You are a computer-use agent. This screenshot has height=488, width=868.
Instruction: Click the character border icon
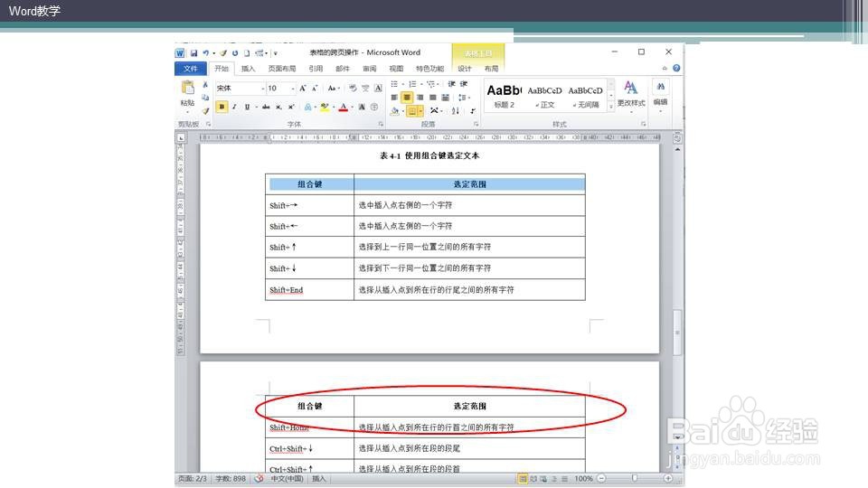[378, 89]
